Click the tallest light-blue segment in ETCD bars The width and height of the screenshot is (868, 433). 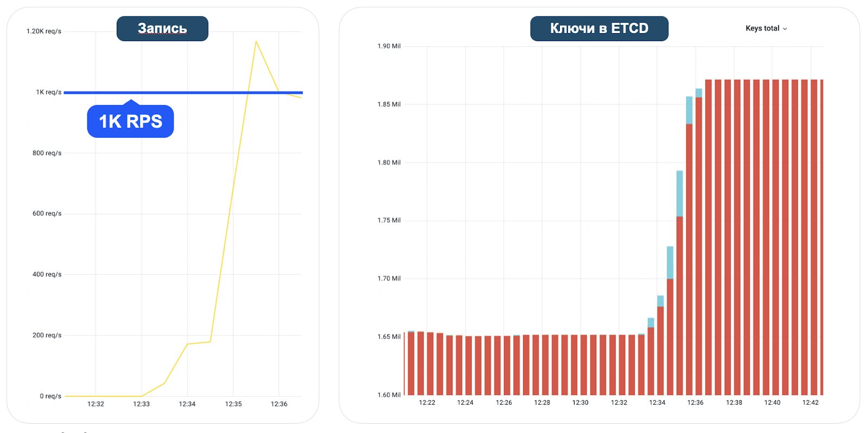680,193
